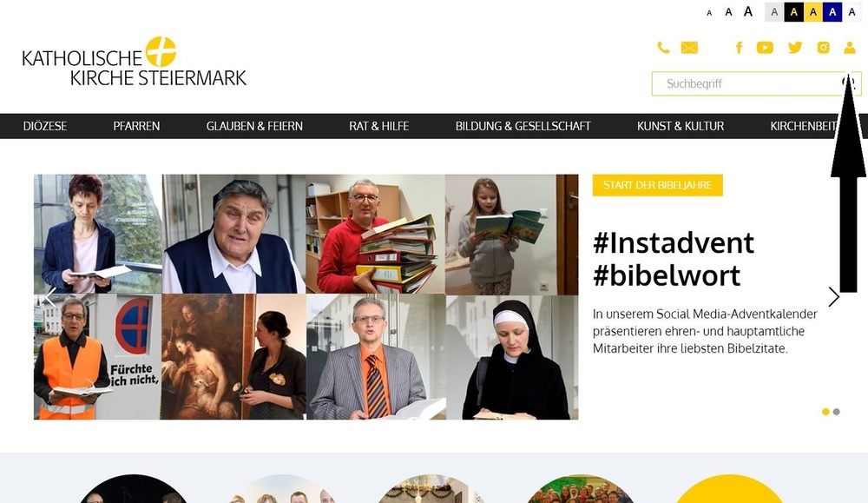Image resolution: width=868 pixels, height=503 pixels.
Task: Open the Twitter bird icon
Action: (795, 48)
